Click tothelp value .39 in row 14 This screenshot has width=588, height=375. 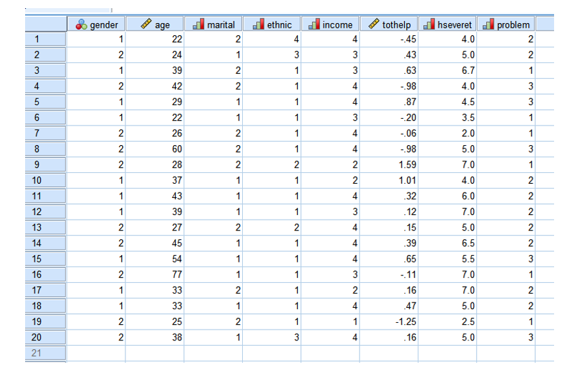(x=410, y=243)
